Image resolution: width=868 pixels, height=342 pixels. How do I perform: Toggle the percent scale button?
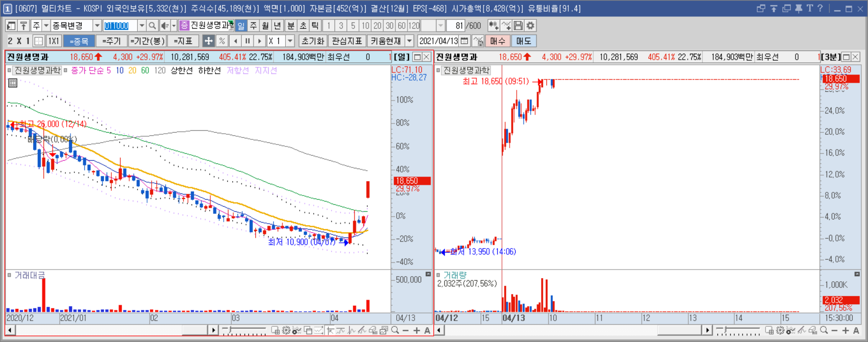click(222, 41)
